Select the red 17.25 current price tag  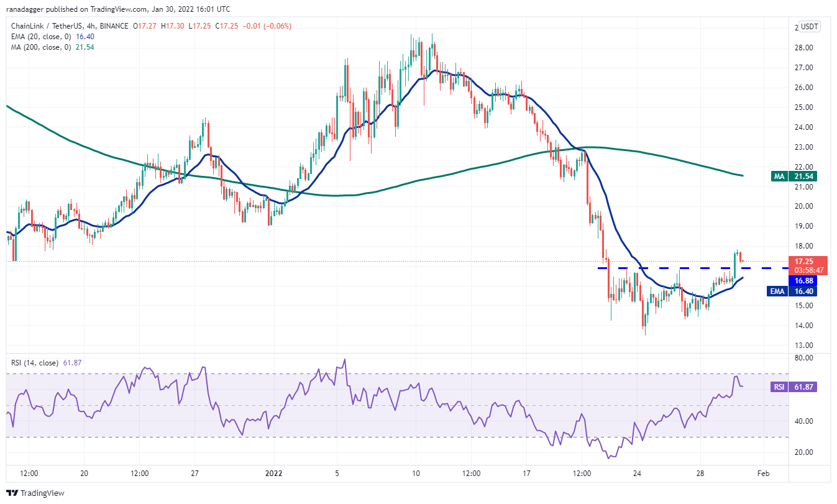coord(803,261)
